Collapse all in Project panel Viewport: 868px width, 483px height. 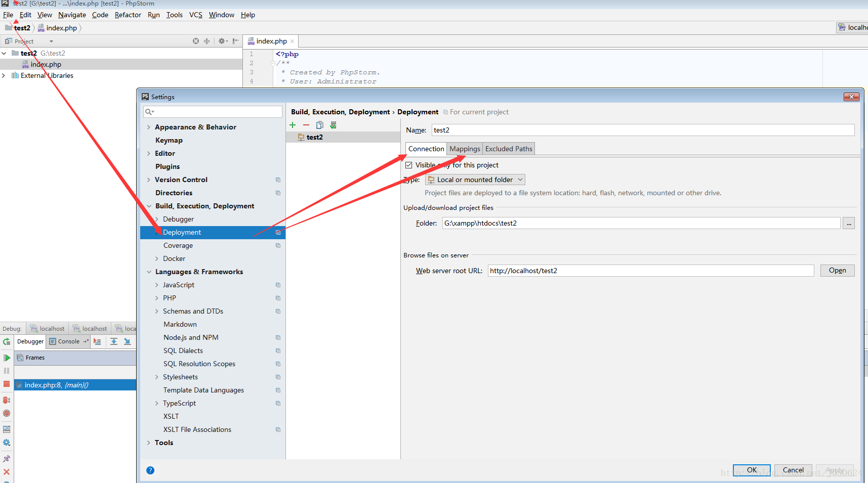click(x=206, y=41)
